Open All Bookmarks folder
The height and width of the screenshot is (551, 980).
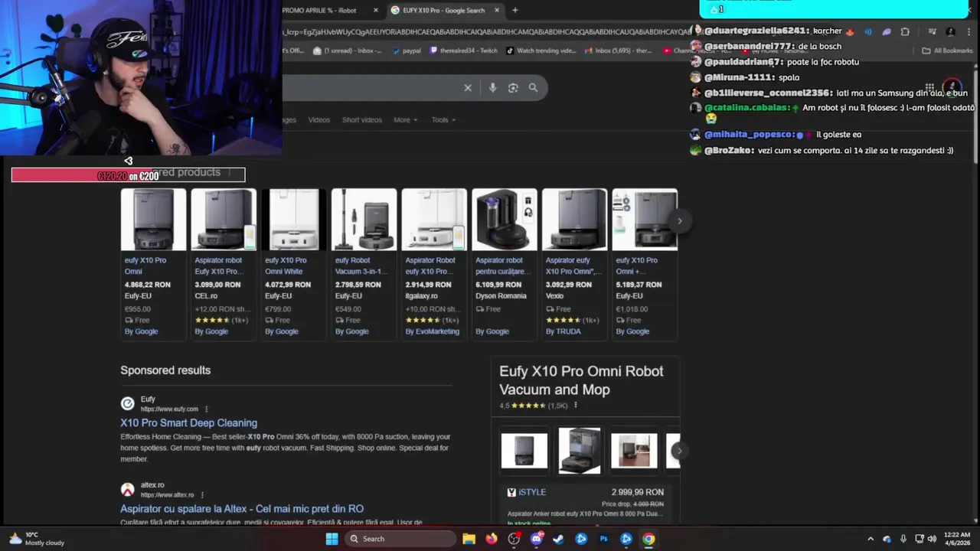click(947, 51)
